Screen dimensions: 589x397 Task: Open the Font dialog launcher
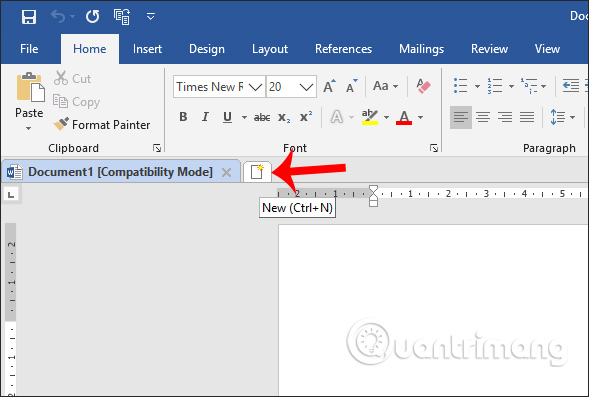[x=434, y=148]
